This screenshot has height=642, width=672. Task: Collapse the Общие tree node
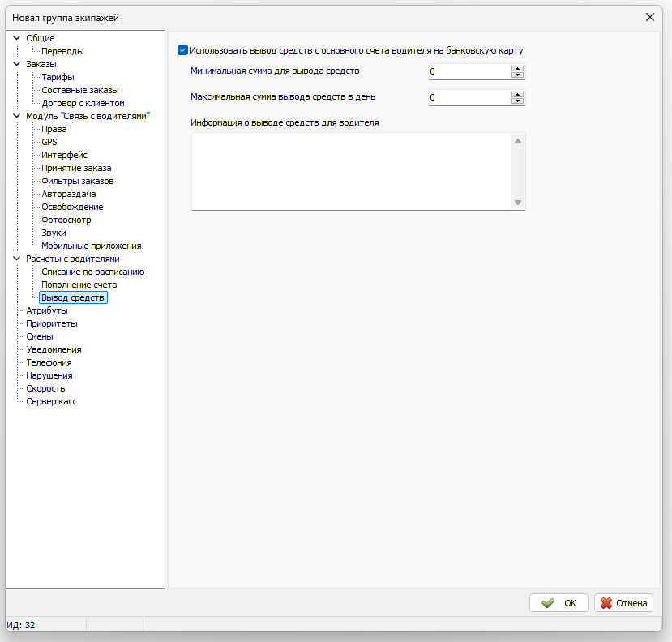pos(16,38)
